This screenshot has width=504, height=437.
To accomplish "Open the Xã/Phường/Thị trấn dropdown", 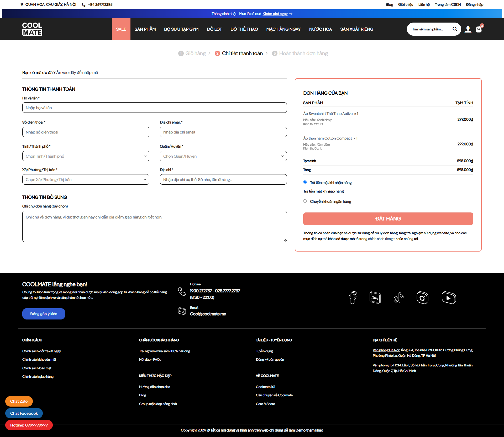I will pos(86,179).
